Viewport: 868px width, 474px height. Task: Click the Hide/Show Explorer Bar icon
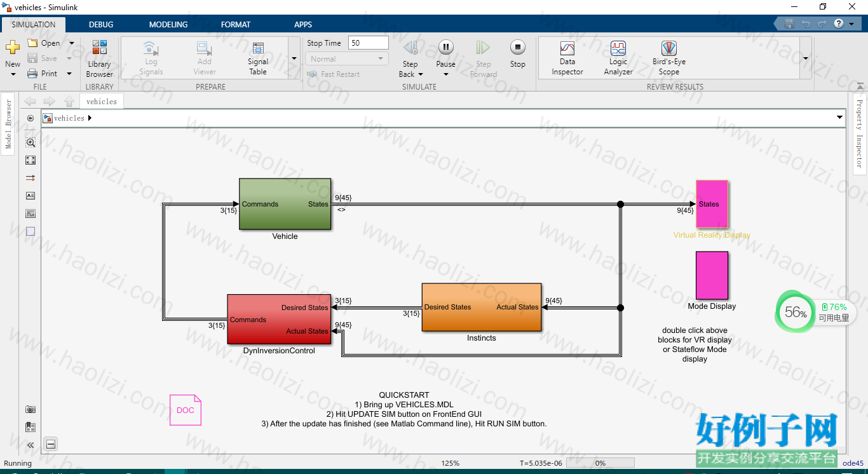pos(31,118)
